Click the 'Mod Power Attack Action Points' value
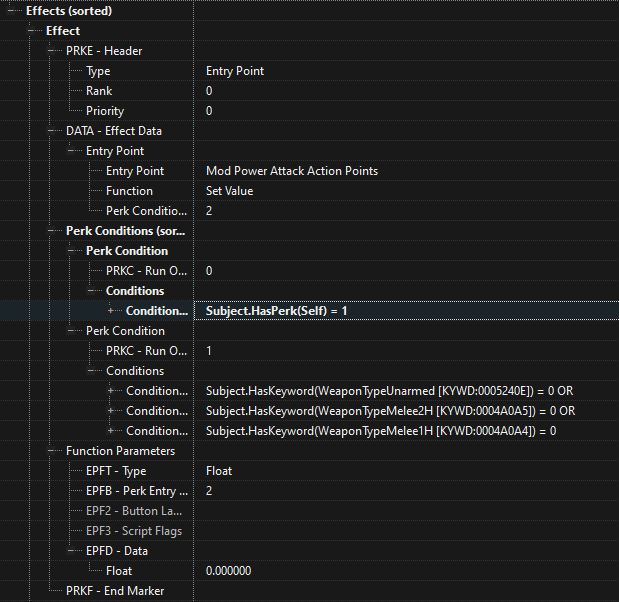This screenshot has width=619, height=602. coord(292,171)
